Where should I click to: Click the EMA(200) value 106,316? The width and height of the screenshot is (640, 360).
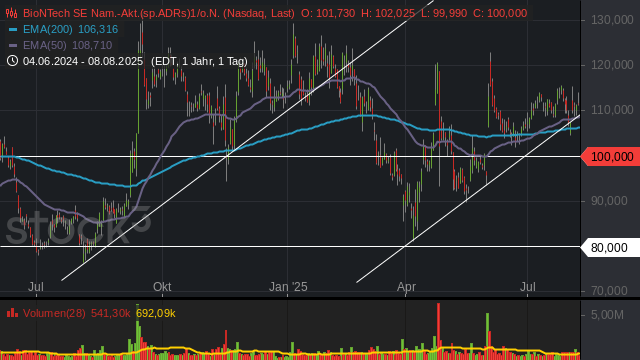tap(98, 29)
